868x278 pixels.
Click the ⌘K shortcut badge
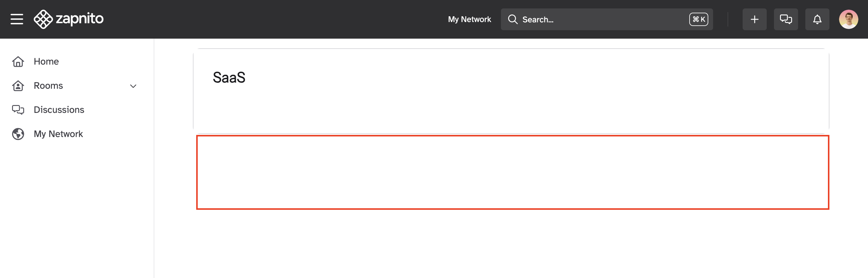point(698,19)
